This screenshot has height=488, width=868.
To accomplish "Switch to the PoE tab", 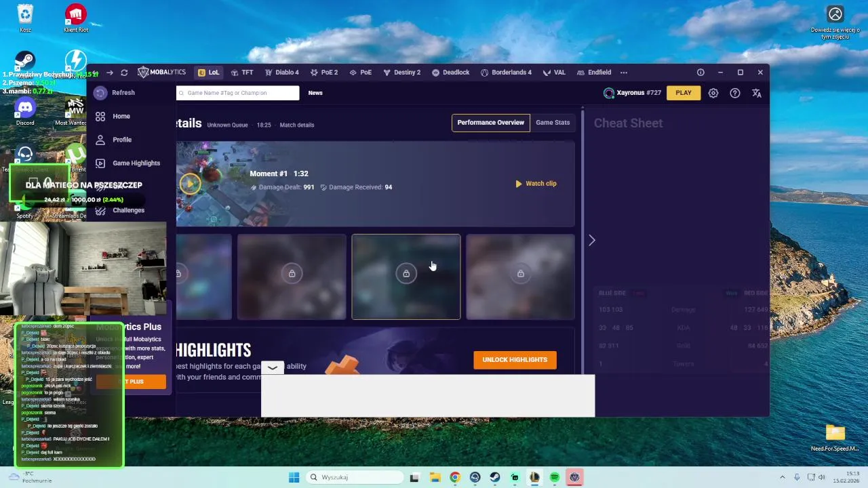I will (x=360, y=73).
